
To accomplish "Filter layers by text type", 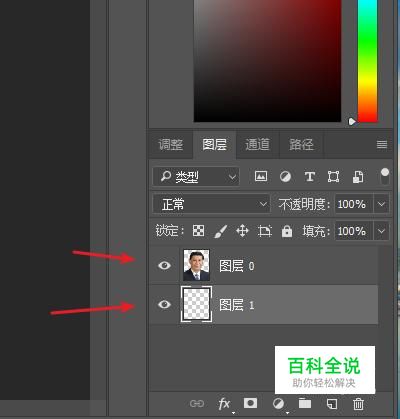I will (x=310, y=176).
